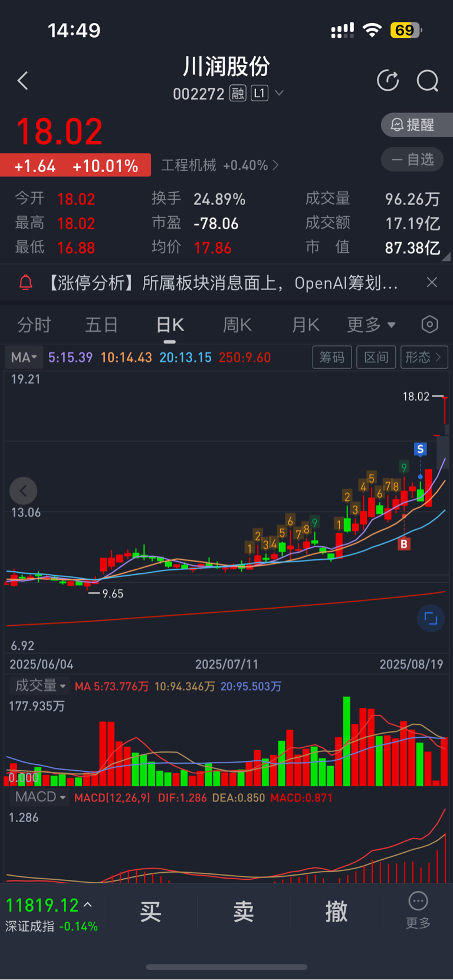
Task: Switch to 月K chart tab
Action: coord(306,325)
